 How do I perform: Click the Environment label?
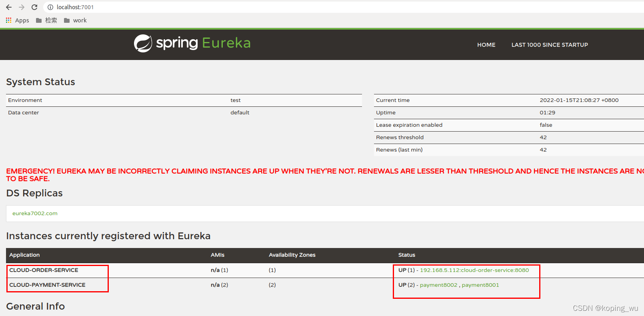pos(25,100)
